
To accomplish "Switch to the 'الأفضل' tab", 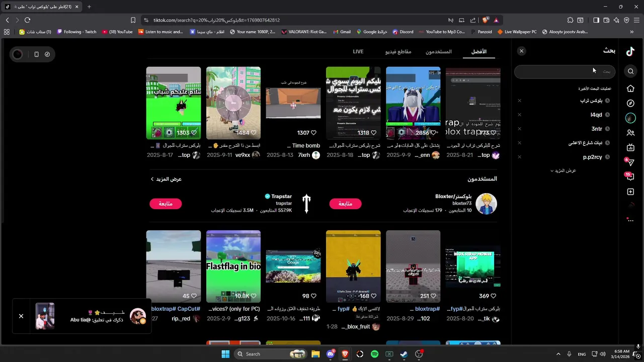I will [479, 52].
